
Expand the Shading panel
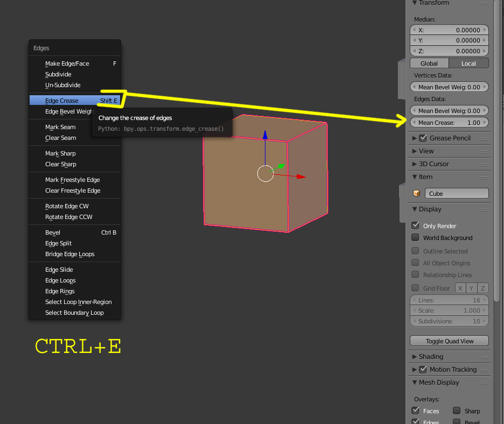tap(415, 357)
